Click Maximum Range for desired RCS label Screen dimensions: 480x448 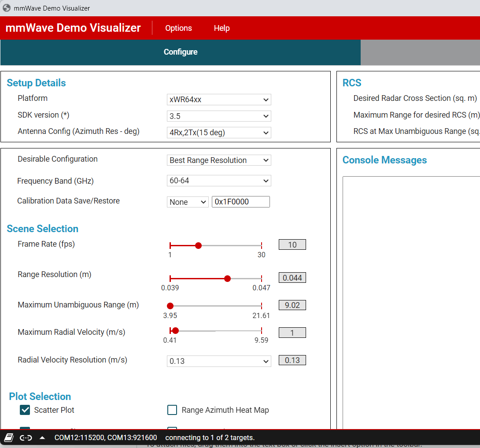pos(416,115)
